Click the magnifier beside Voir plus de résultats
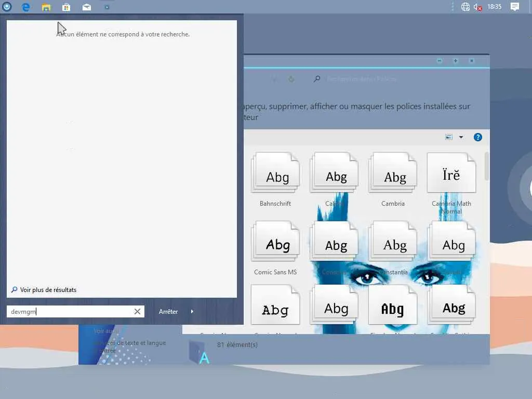532x399 pixels. click(x=14, y=290)
